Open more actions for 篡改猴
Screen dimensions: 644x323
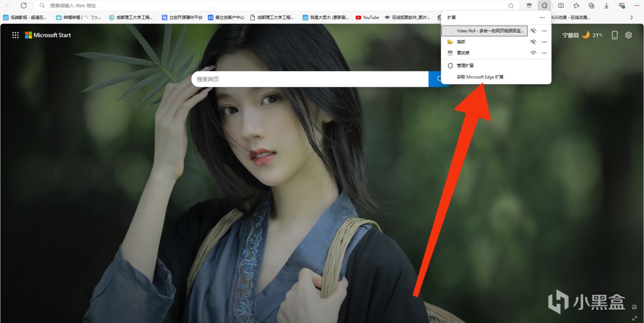[544, 53]
